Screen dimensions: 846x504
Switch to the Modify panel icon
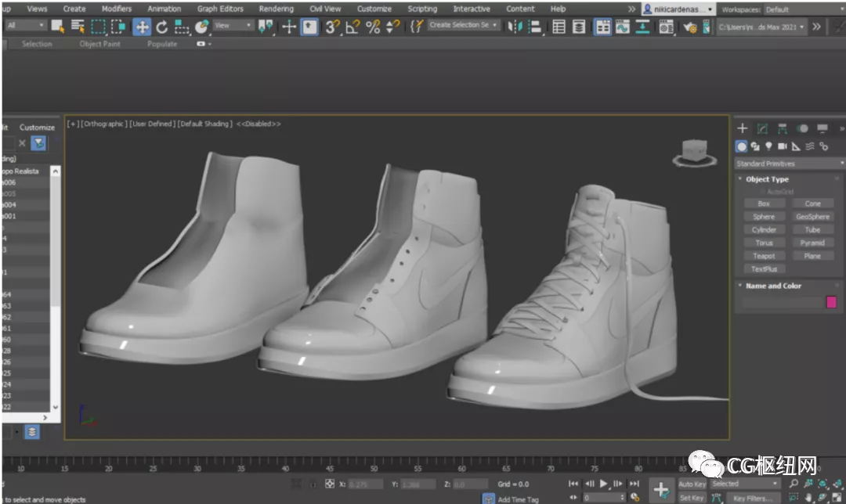[762, 128]
